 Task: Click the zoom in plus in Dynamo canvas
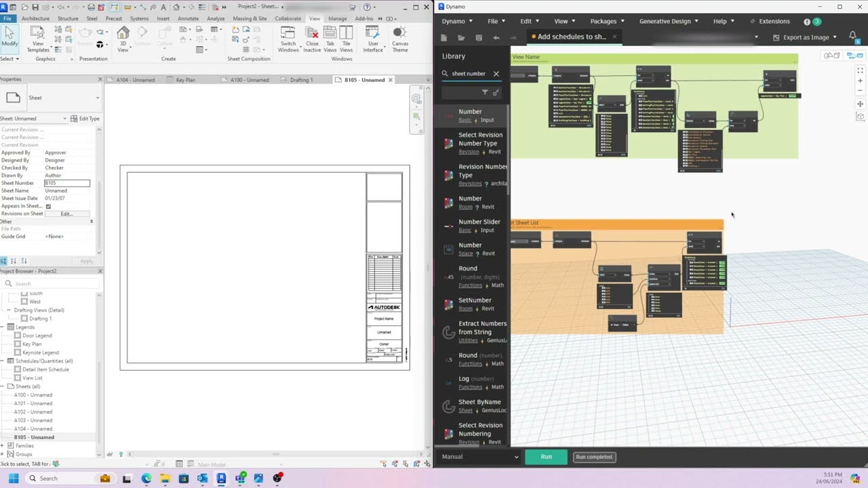coord(860,81)
